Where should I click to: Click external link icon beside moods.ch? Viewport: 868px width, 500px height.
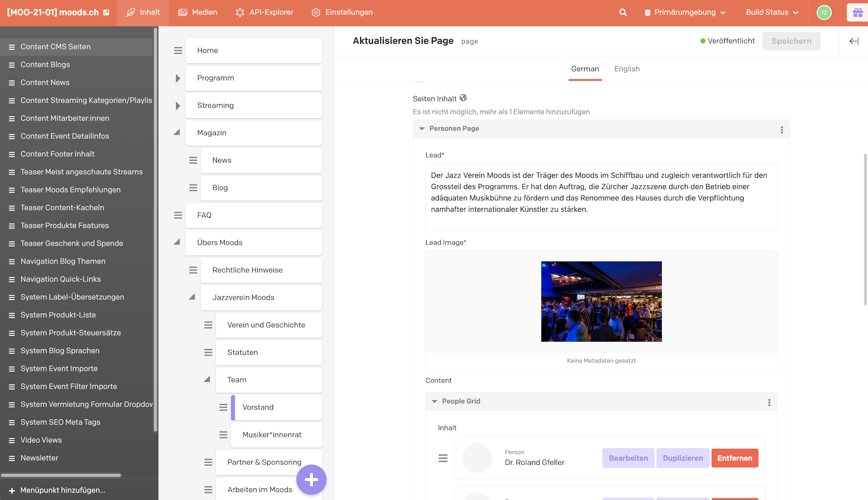click(106, 13)
